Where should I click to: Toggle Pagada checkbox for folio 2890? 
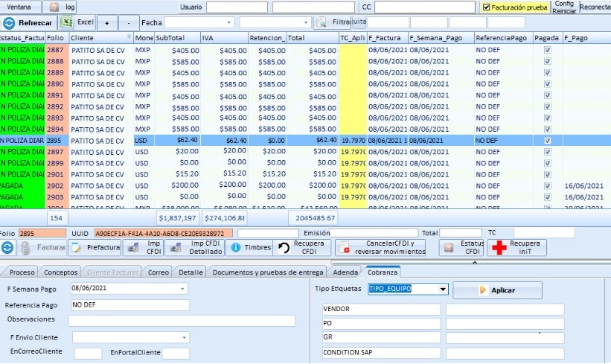tap(548, 84)
